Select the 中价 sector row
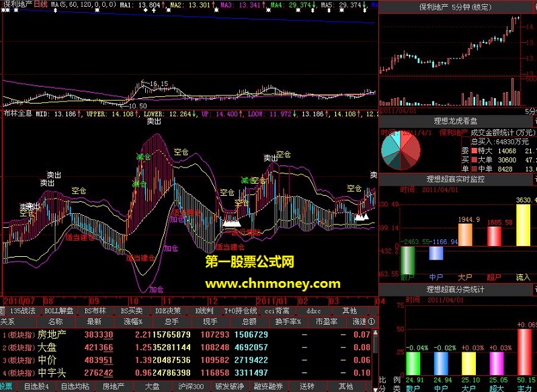This screenshot has width=537, height=392. 186,360
